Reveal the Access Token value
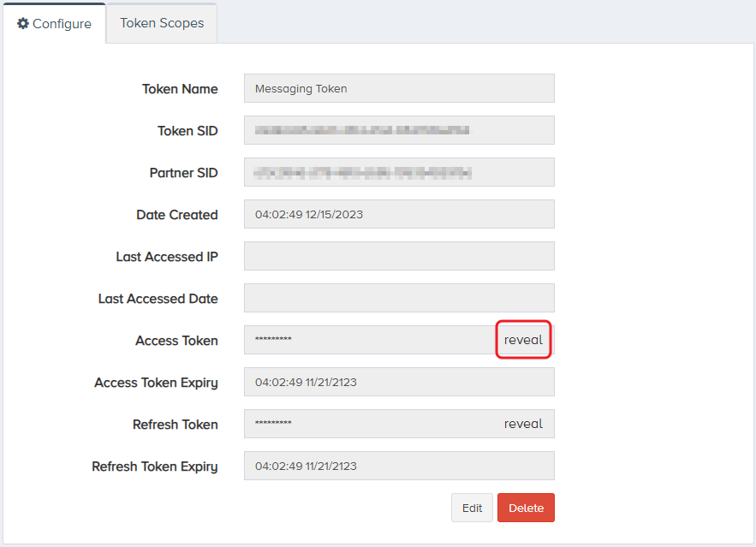Screen dimensions: 756x547 (x=523, y=340)
